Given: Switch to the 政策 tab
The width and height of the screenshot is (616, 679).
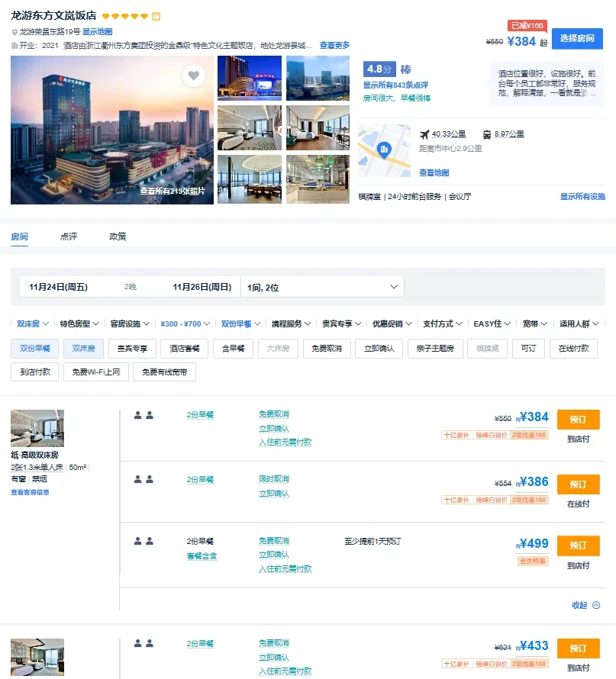Looking at the screenshot, I should (x=118, y=237).
